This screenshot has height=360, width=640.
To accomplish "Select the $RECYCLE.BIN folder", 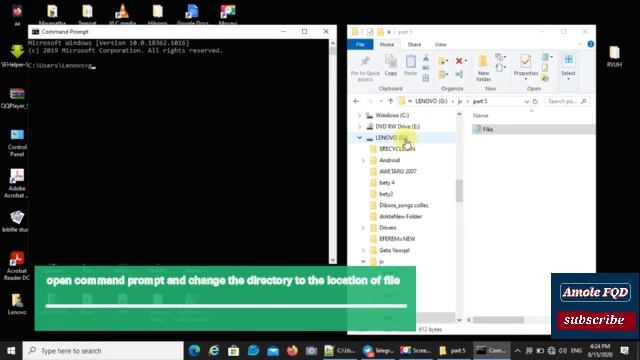I will pyautogui.click(x=397, y=149).
